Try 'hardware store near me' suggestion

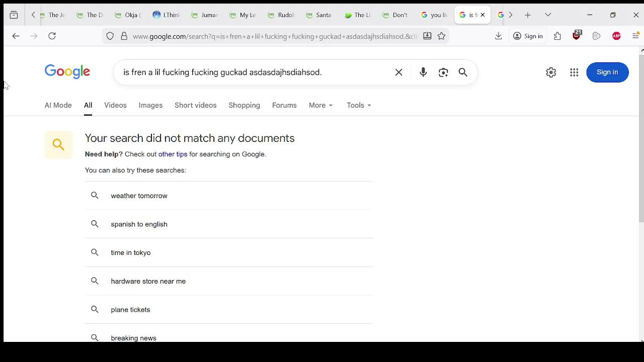tap(228, 281)
